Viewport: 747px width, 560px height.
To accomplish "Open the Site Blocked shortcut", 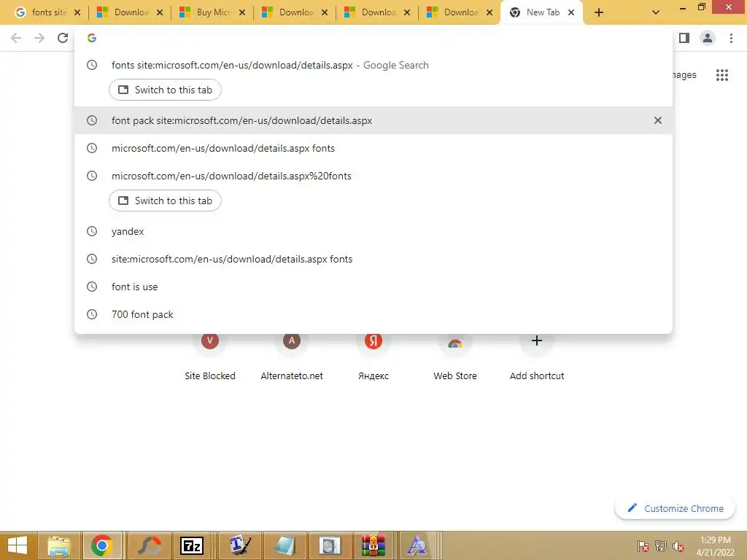I will (209, 357).
